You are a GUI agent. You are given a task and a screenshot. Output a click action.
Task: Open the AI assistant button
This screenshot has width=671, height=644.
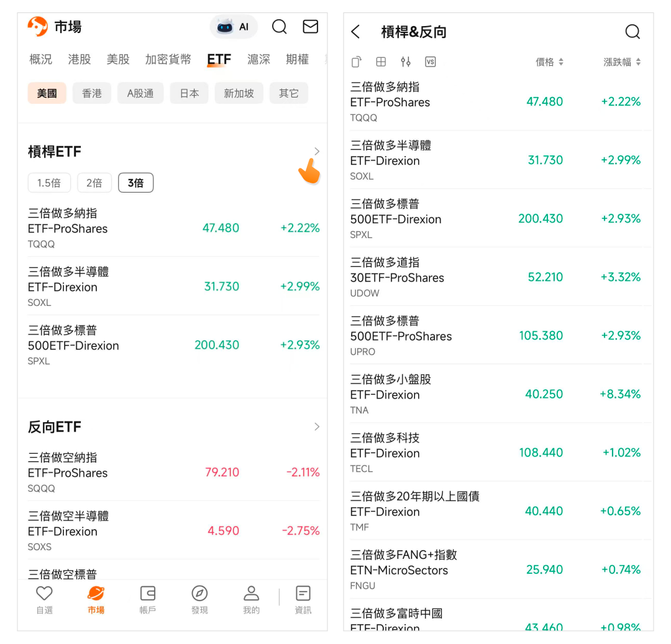[234, 27]
